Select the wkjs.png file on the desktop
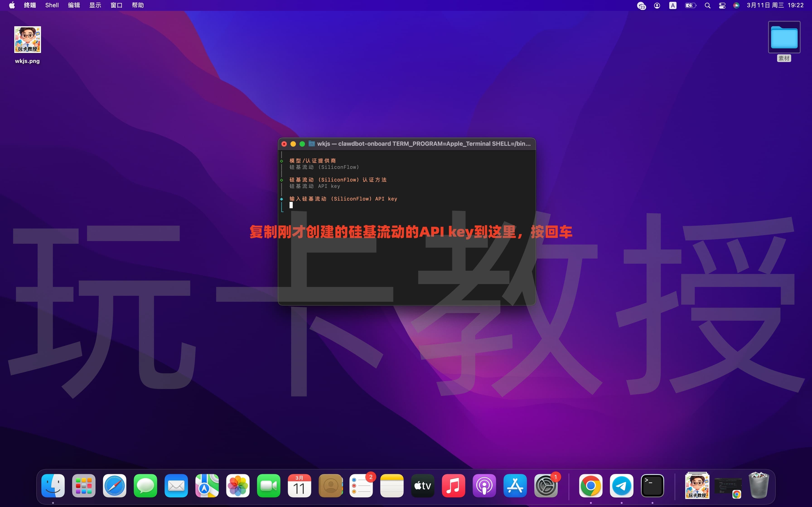The height and width of the screenshot is (507, 812). point(27,40)
